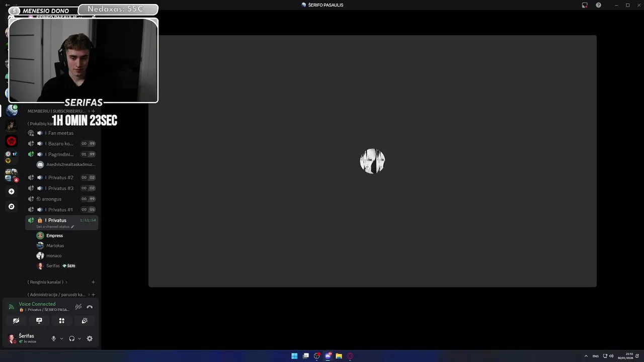Click Set a channel status
644x362 pixels.
(55, 227)
